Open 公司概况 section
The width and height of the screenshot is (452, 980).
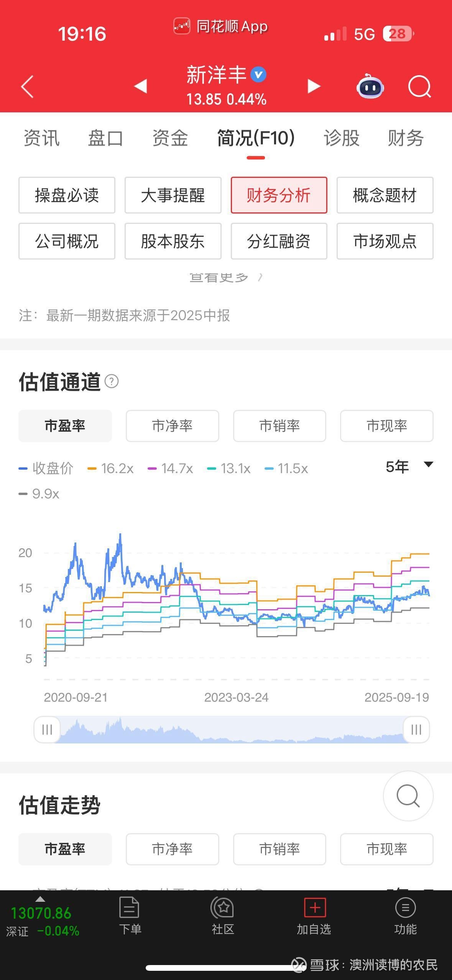pos(67,241)
